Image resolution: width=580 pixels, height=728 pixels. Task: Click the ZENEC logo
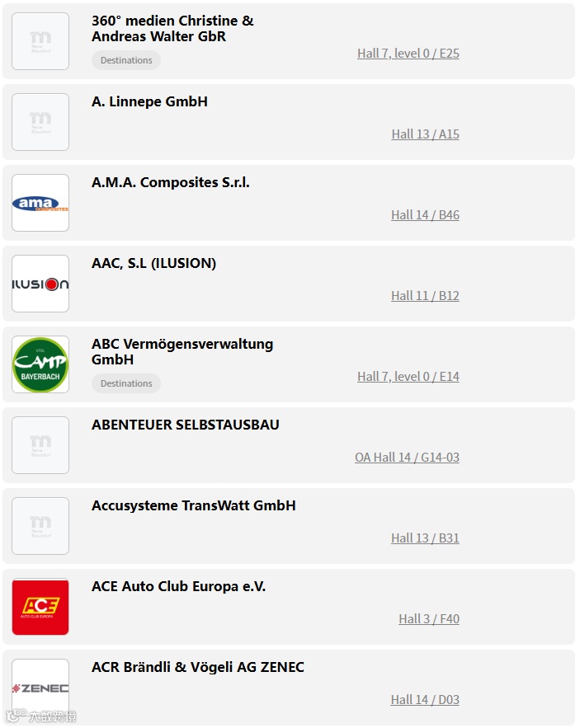[x=40, y=688]
